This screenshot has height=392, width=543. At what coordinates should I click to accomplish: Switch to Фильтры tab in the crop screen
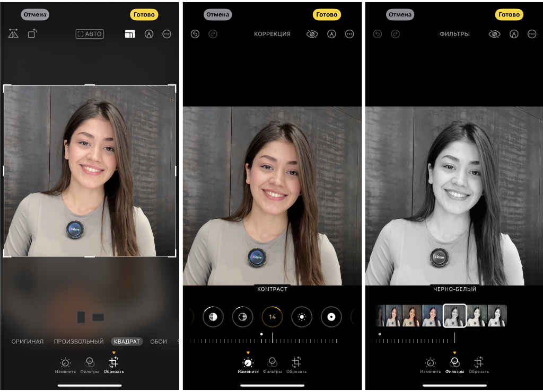(x=90, y=364)
